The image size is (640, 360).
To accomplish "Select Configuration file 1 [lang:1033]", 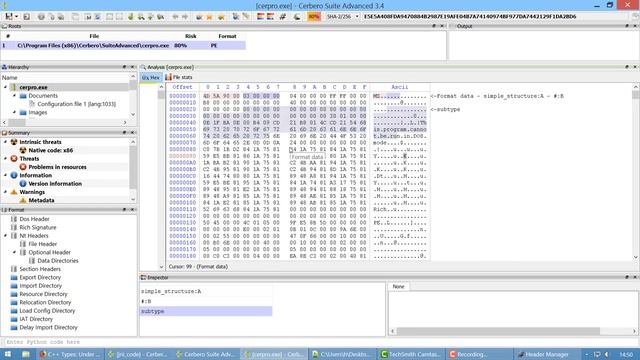I will point(77,104).
